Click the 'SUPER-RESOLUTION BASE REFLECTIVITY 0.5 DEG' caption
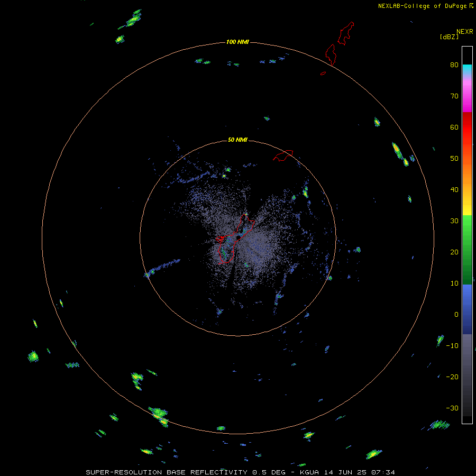 click(x=186, y=472)
